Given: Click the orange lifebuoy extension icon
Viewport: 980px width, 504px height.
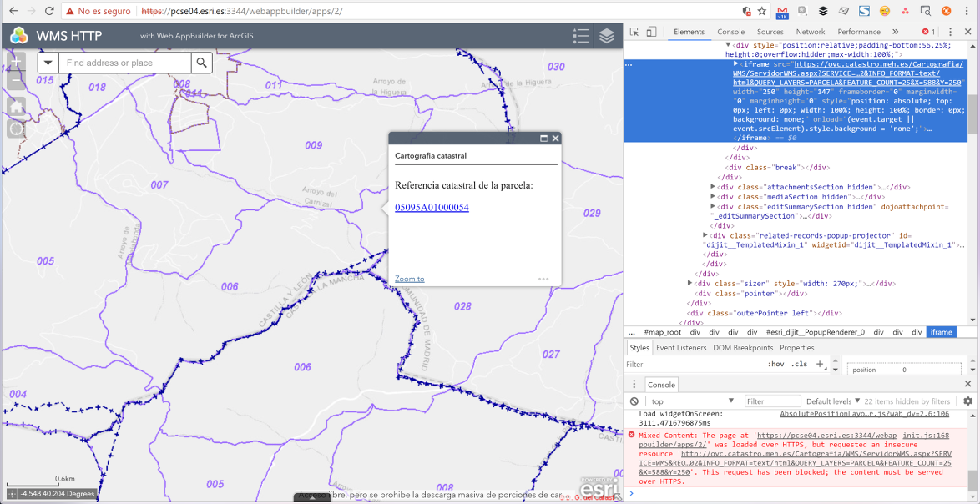Looking at the screenshot, I should [x=947, y=11].
